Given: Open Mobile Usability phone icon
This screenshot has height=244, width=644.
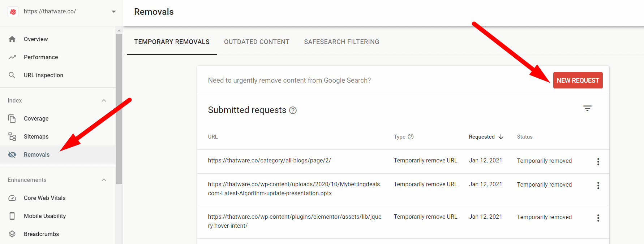Looking at the screenshot, I should pos(12,216).
